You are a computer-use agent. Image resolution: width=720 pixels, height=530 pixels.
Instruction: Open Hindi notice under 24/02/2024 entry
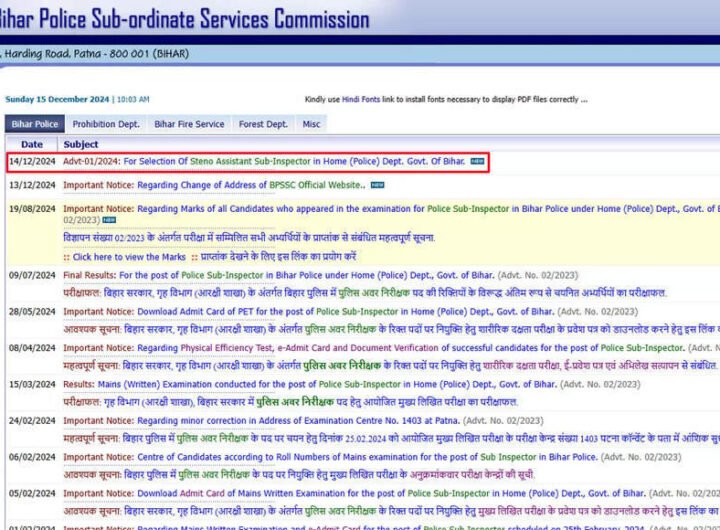[x=390, y=439]
